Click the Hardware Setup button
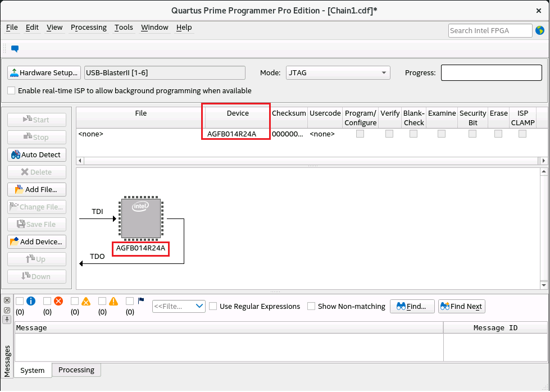 (44, 72)
